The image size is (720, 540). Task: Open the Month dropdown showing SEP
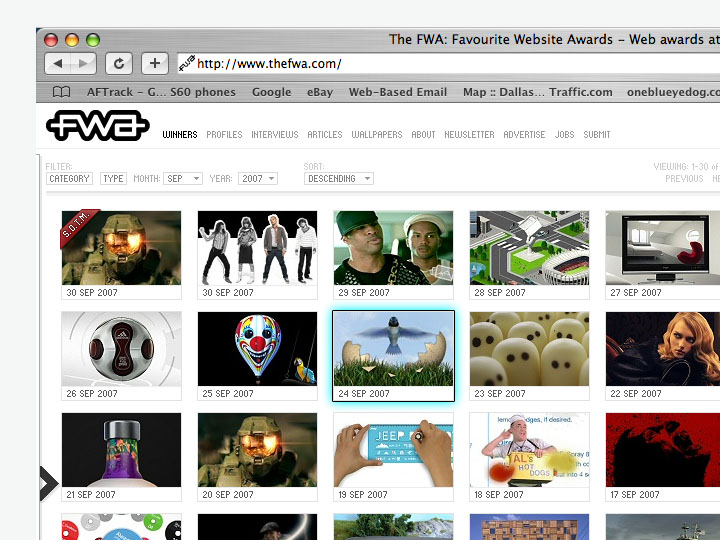click(x=183, y=179)
